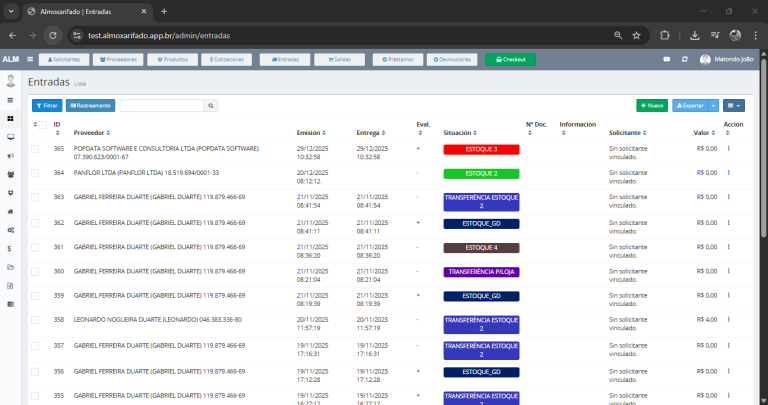The width and height of the screenshot is (768, 405).
Task: Expand the Exportar dropdown arrow
Action: 713,105
